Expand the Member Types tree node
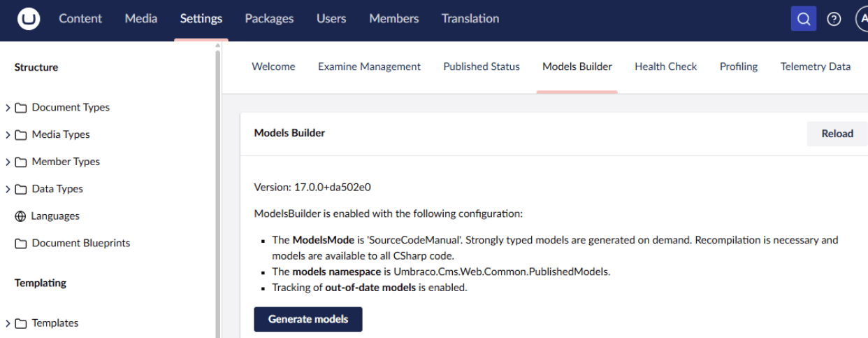The width and height of the screenshot is (868, 338). pos(8,162)
